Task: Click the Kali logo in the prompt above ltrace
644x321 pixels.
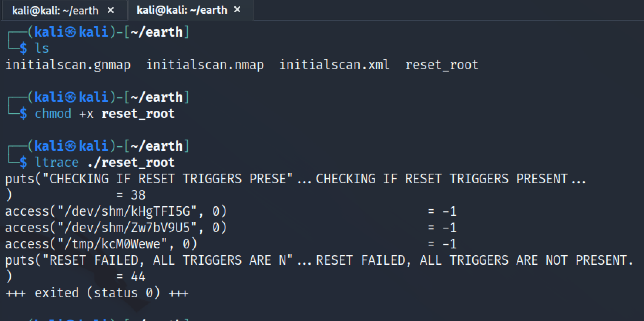Action: coord(70,146)
